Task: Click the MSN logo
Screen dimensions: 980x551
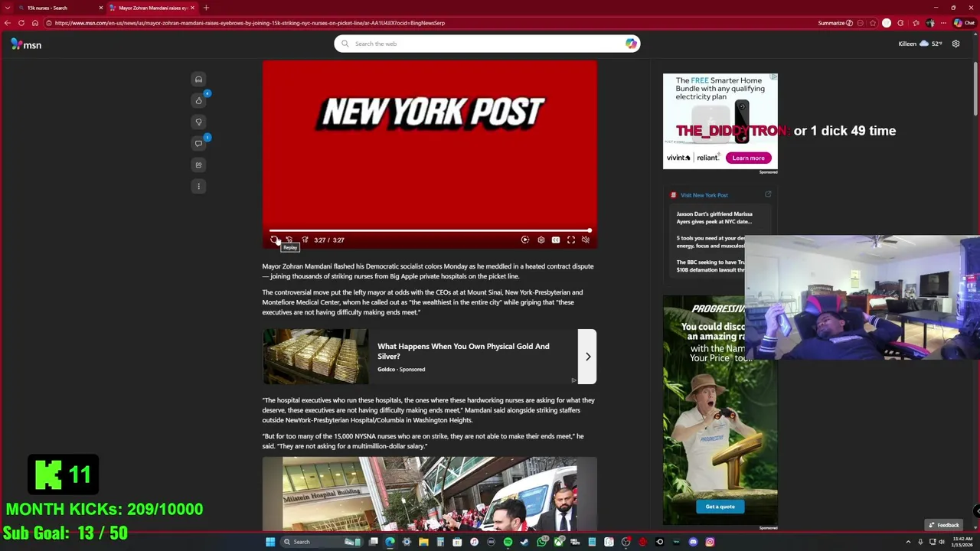Action: (26, 44)
